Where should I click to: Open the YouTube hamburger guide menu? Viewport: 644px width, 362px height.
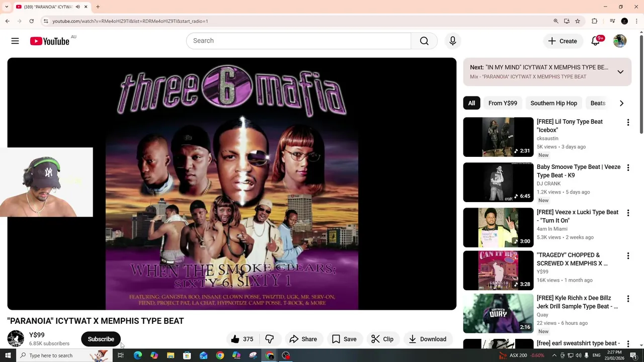pyautogui.click(x=15, y=41)
